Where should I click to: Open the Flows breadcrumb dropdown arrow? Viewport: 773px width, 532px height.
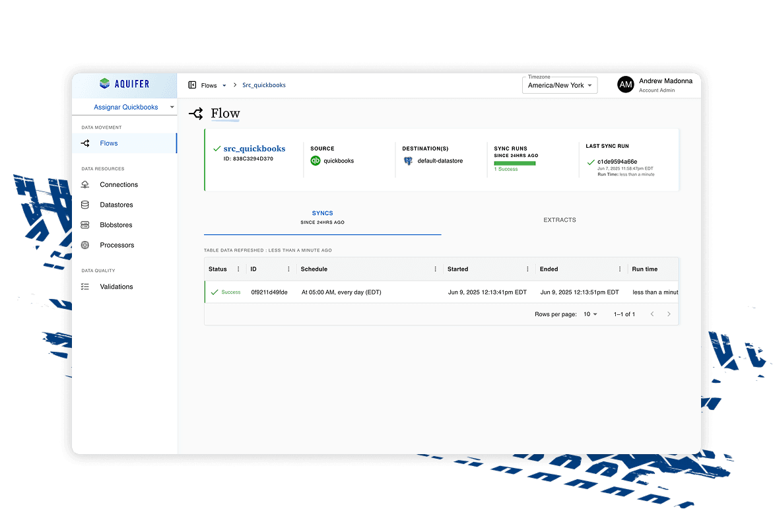click(x=224, y=85)
